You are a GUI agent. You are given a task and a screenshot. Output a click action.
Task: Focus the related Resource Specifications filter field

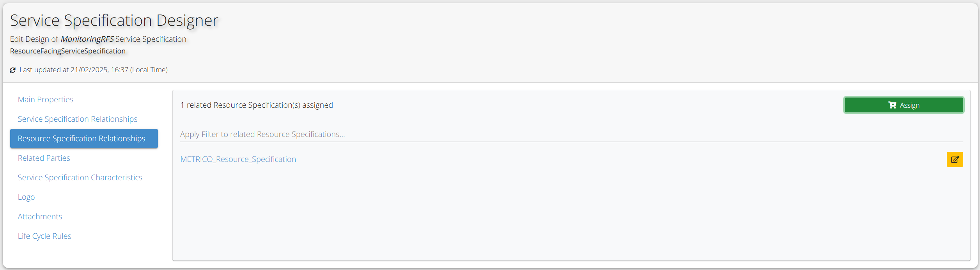click(571, 134)
